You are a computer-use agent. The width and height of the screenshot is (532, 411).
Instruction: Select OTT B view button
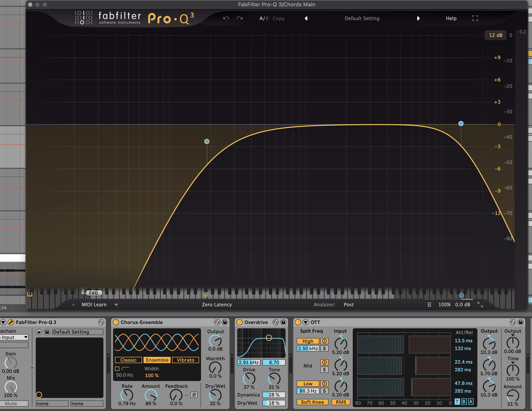(x=464, y=402)
